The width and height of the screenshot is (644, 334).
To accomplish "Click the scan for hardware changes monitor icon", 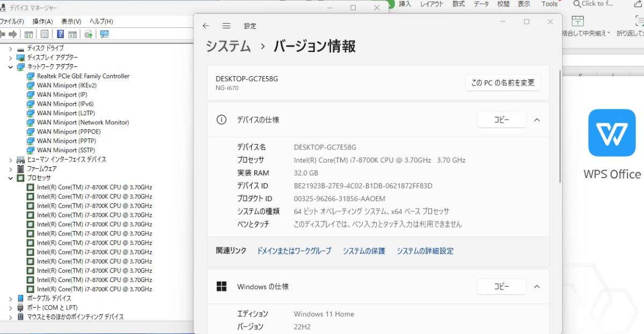I will pyautogui.click(x=104, y=34).
